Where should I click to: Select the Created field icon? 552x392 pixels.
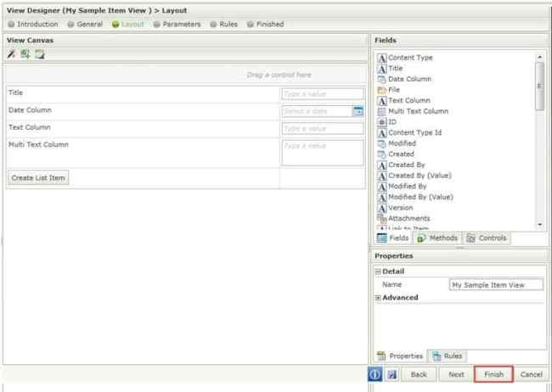point(381,154)
